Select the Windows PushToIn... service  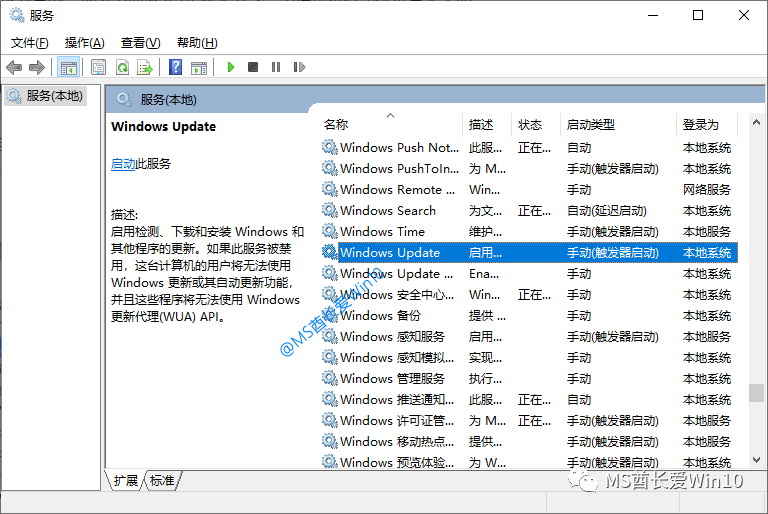pyautogui.click(x=529, y=168)
